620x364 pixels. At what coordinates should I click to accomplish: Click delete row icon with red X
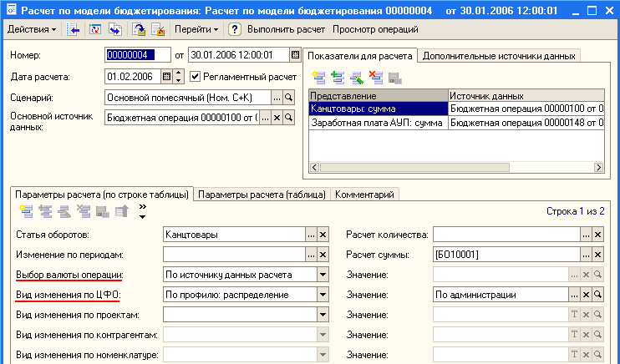click(x=375, y=77)
